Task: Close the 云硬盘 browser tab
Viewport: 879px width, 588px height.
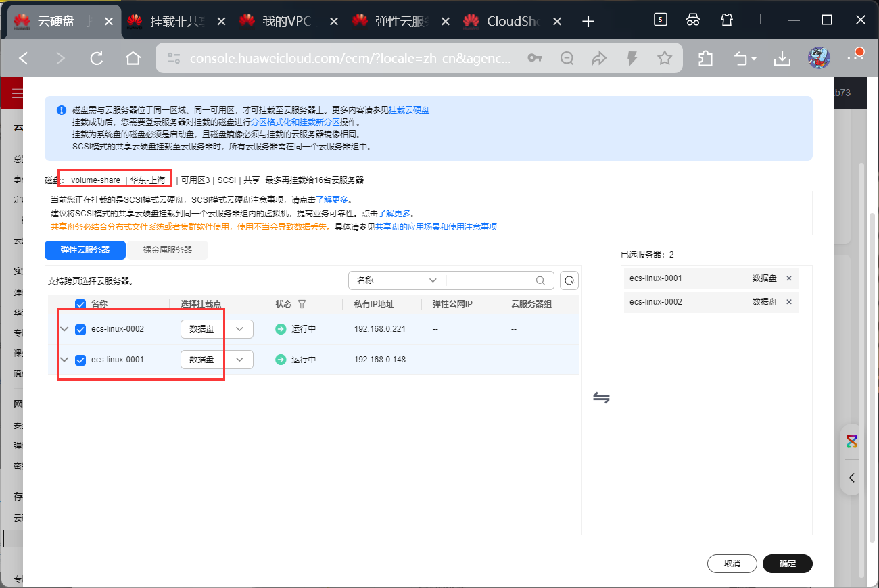Action: point(108,22)
